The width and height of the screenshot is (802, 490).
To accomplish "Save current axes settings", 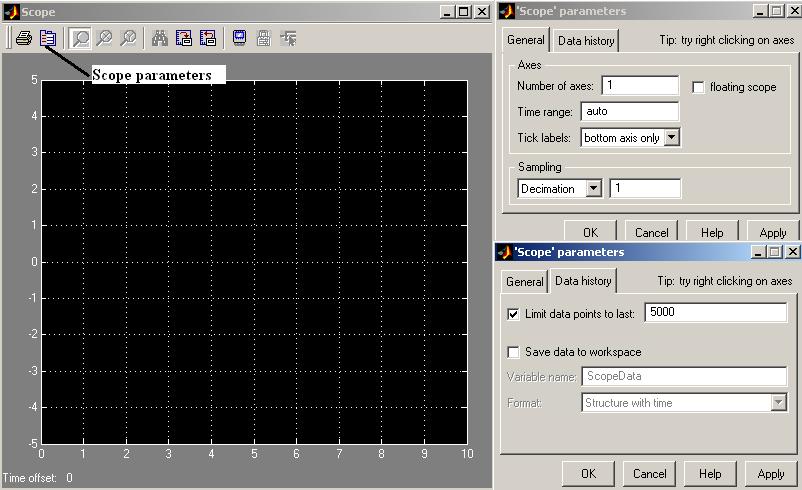I will 184,38.
